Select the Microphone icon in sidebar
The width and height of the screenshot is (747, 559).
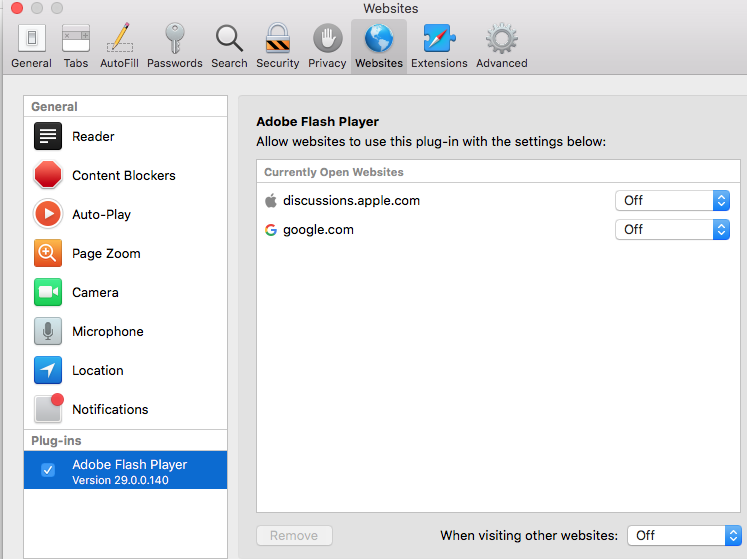tap(48, 331)
